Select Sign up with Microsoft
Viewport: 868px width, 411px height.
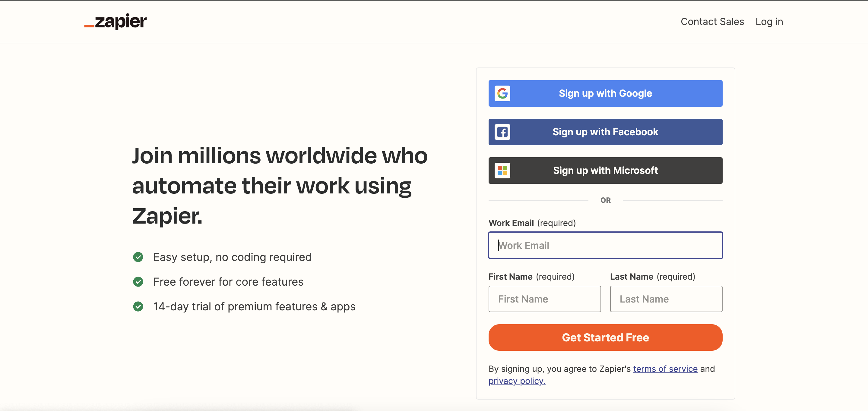pos(605,170)
